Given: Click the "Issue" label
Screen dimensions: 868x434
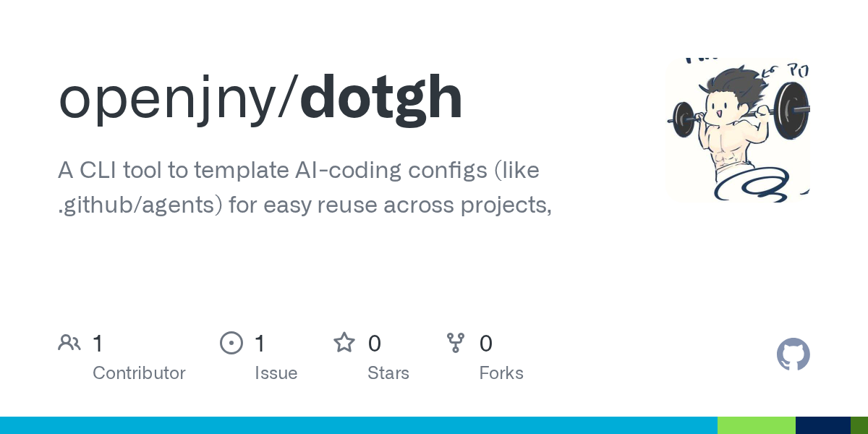Looking at the screenshot, I should 276,373.
